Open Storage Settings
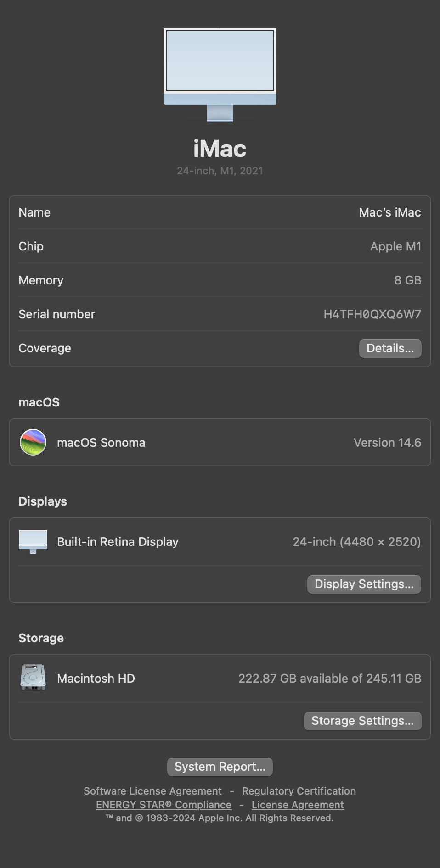Viewport: 440px width, 868px height. point(362,721)
